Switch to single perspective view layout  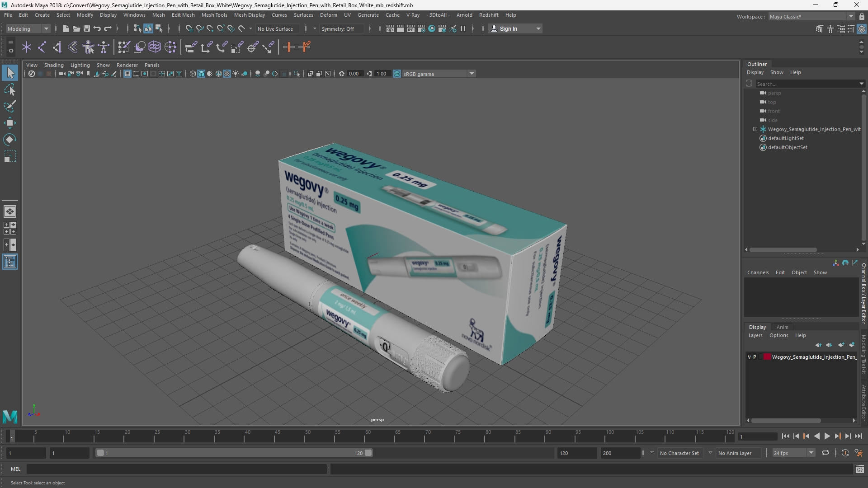point(10,211)
